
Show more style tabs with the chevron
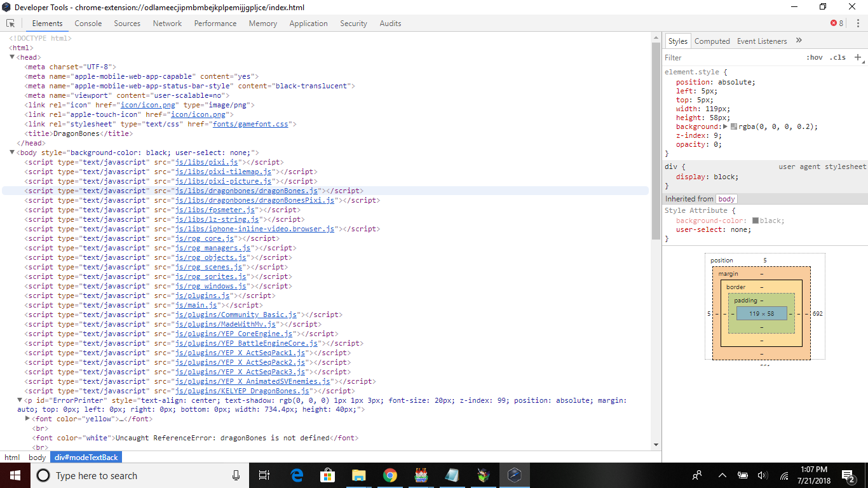(799, 41)
